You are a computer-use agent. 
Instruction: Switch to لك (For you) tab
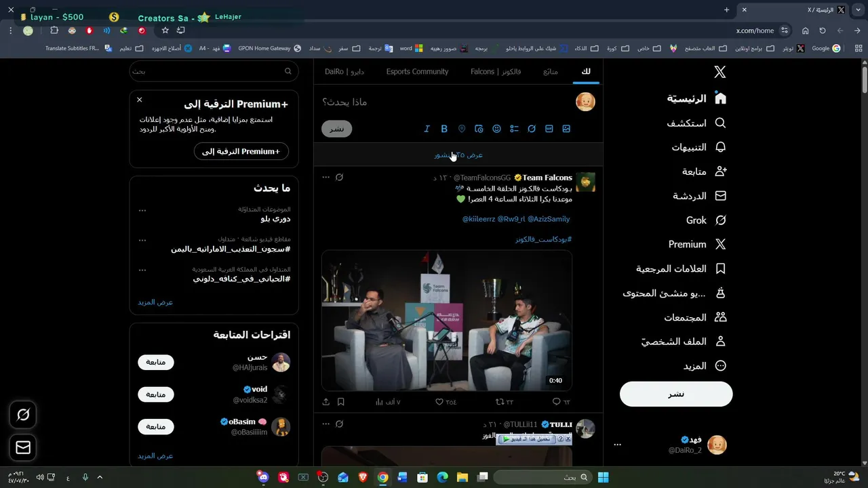coord(586,72)
